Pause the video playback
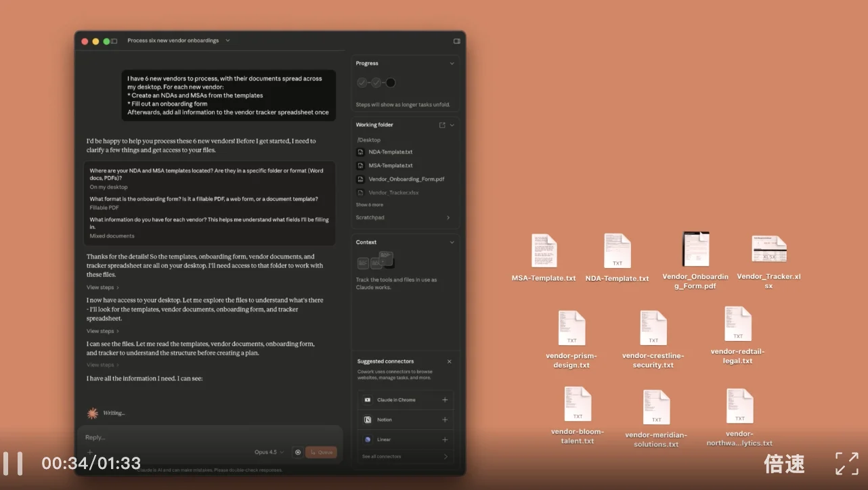The height and width of the screenshot is (490, 868). [12, 464]
